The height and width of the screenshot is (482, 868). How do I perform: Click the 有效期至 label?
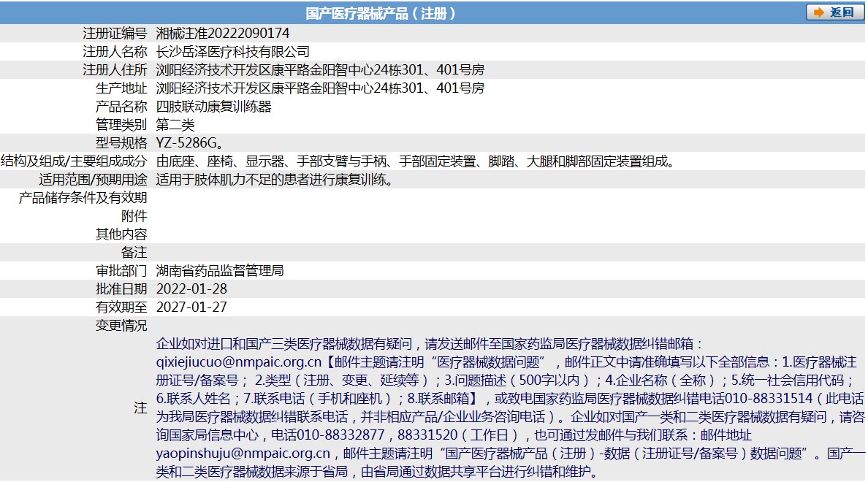pos(121,307)
